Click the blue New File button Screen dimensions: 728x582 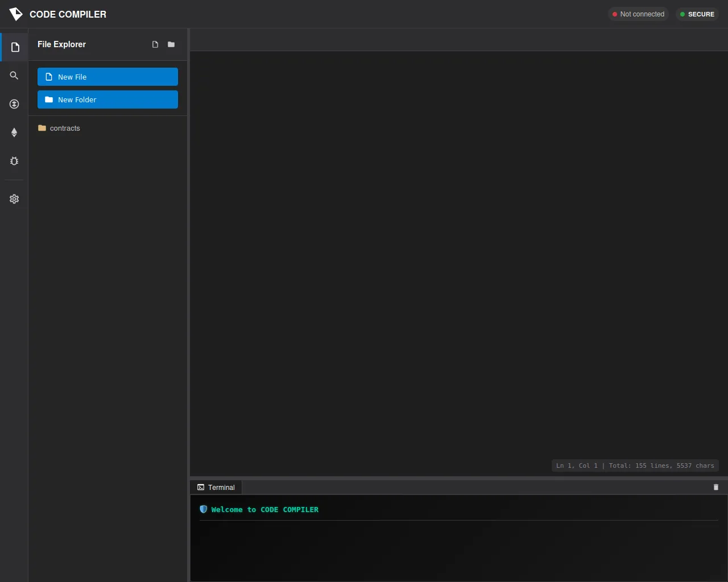coord(107,77)
